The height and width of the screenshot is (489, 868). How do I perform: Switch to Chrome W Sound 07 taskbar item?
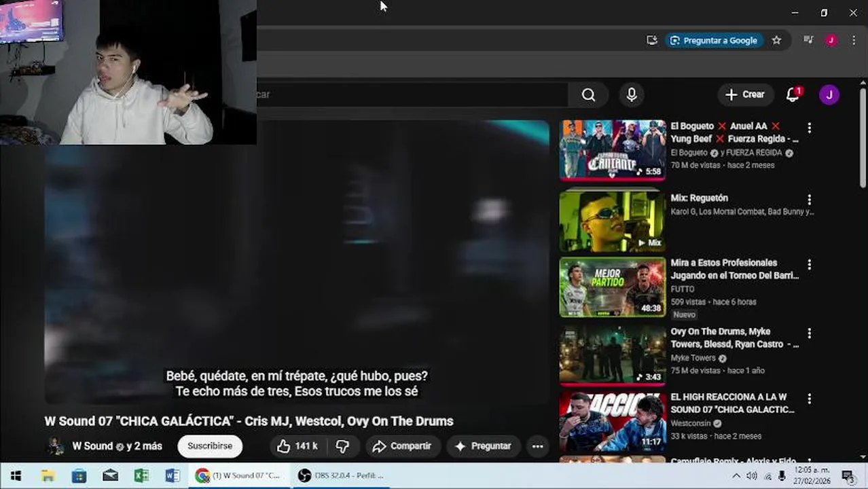click(239, 475)
